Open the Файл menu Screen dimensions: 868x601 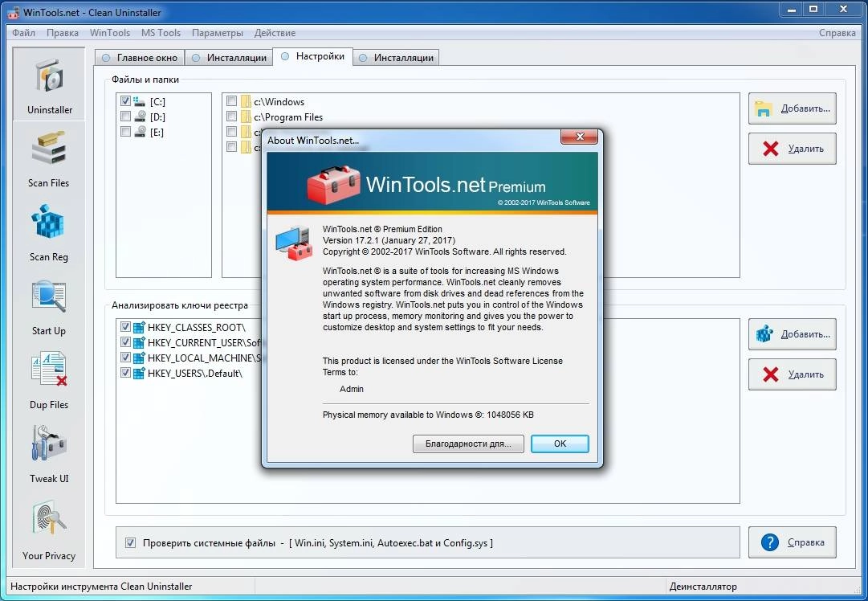[24, 33]
